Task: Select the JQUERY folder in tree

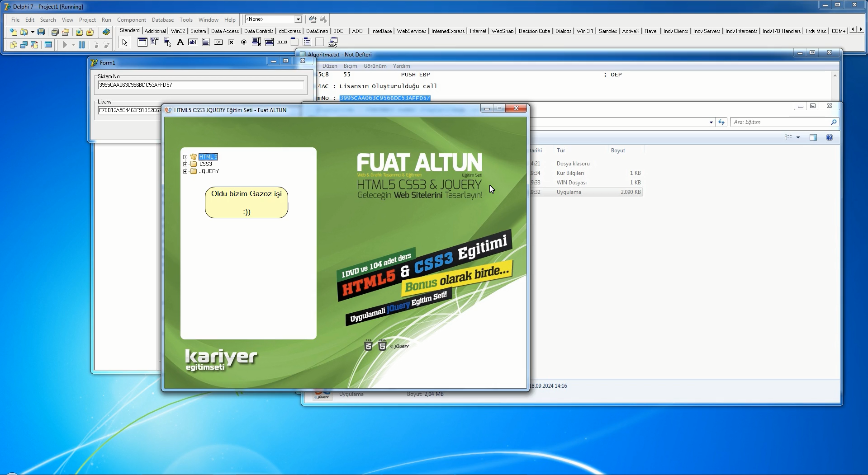Action: [x=209, y=171]
